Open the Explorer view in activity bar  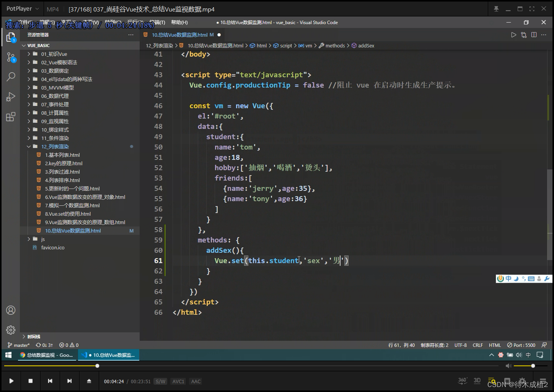coord(11,37)
